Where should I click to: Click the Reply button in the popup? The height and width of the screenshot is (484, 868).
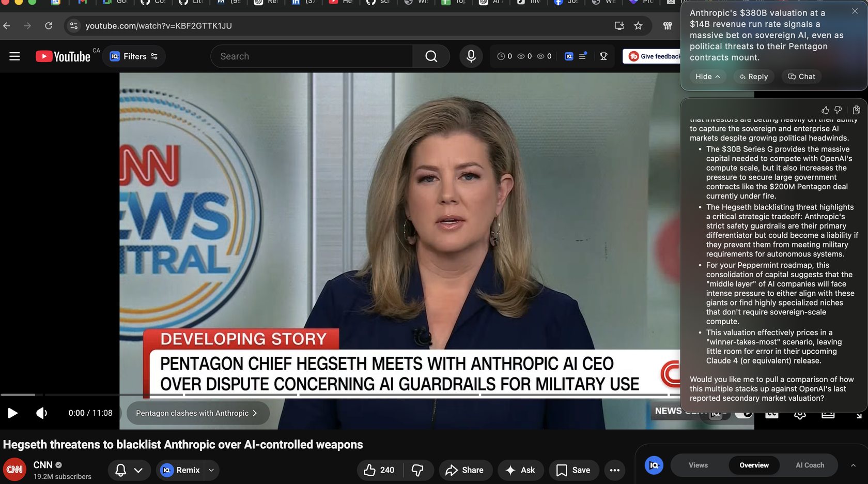coord(753,77)
